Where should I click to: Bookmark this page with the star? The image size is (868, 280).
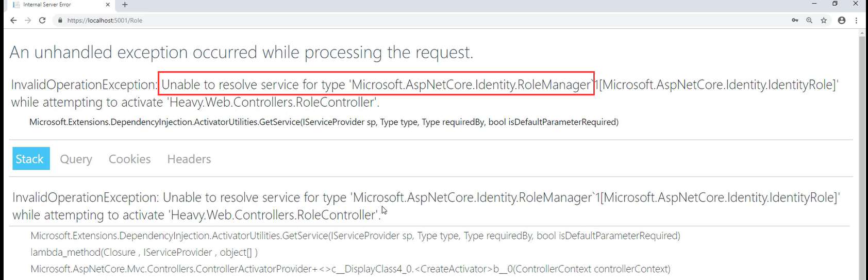824,20
